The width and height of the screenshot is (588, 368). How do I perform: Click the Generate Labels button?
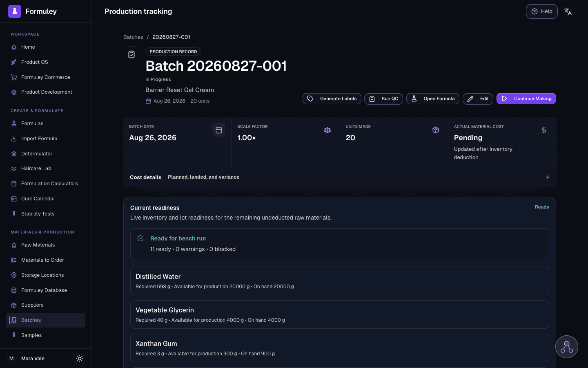(332, 99)
